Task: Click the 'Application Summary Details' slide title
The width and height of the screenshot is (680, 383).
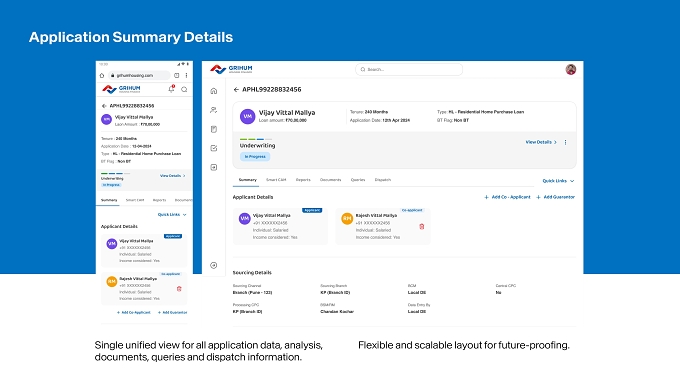Action: click(x=131, y=37)
